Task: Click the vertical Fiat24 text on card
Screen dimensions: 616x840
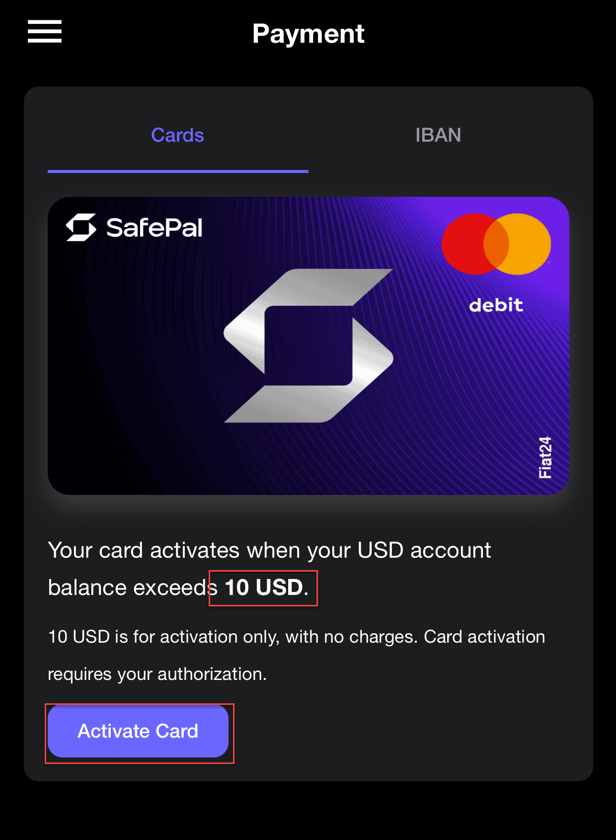Action: click(x=545, y=458)
